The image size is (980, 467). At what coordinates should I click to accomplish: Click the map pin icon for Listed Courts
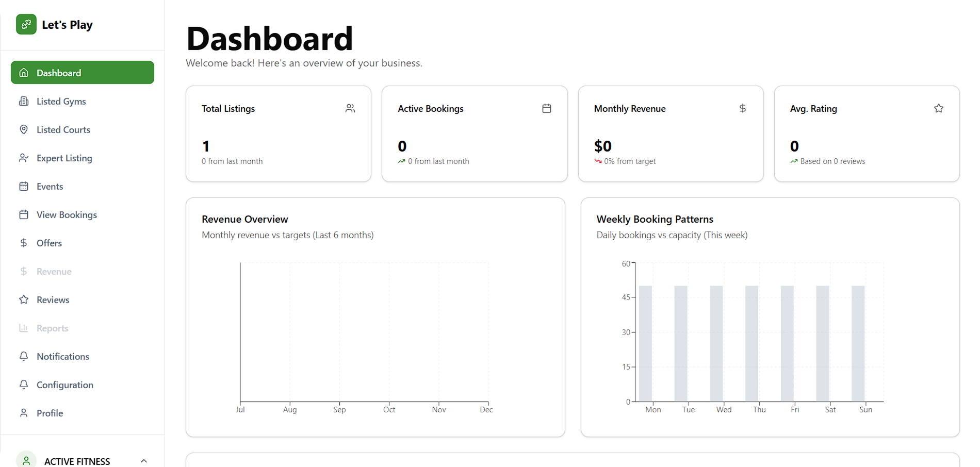(24, 129)
